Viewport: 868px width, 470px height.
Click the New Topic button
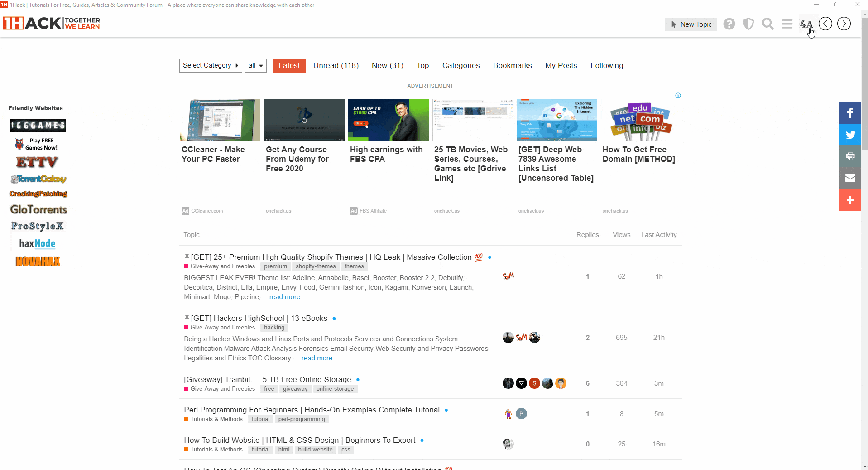pos(691,24)
